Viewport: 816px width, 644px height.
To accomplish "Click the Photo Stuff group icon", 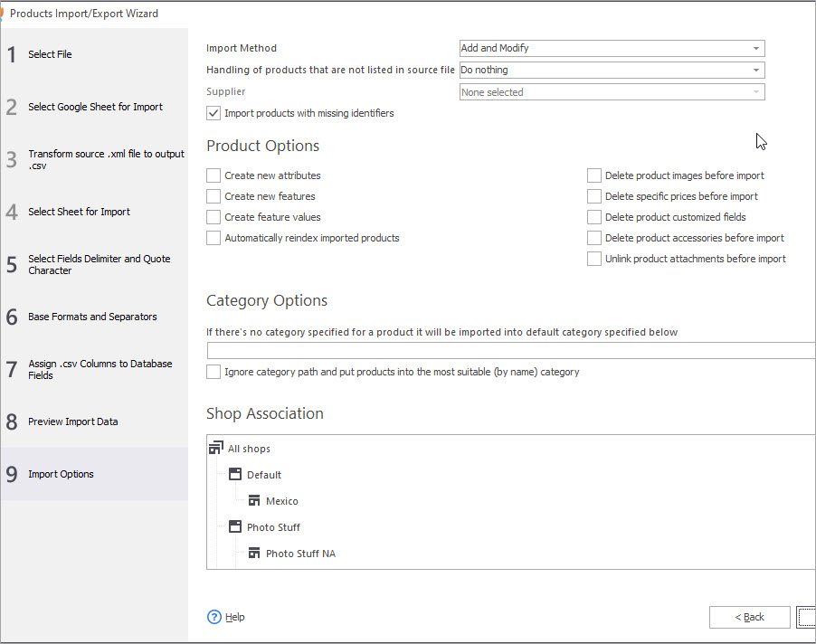I will tap(235, 527).
